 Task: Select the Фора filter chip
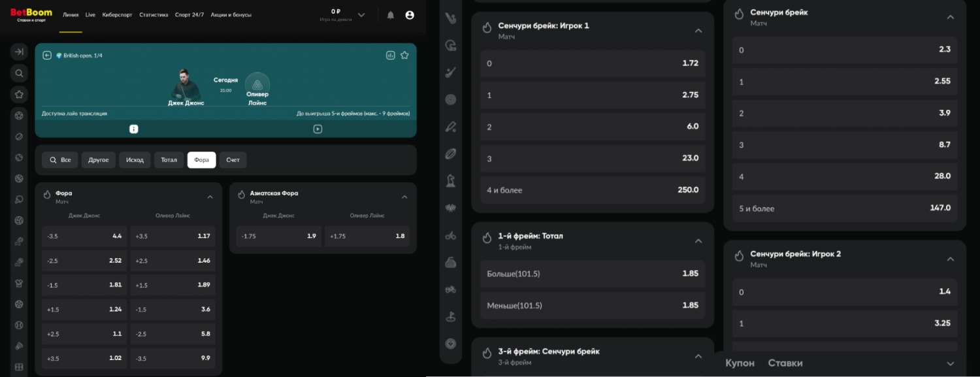[x=201, y=160]
